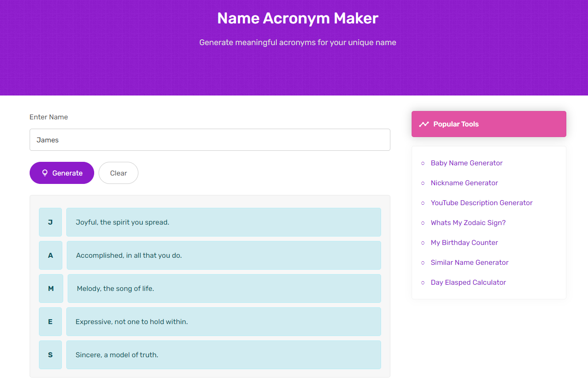This screenshot has width=588, height=382.
Task: Select the letter tile A
Action: [x=50, y=255]
